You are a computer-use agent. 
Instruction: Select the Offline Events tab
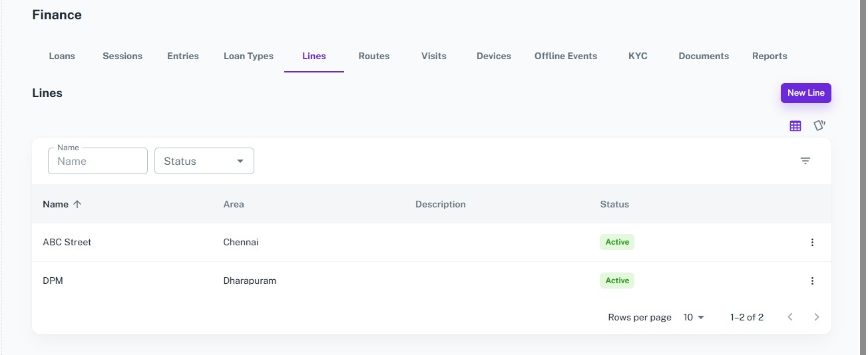(566, 56)
